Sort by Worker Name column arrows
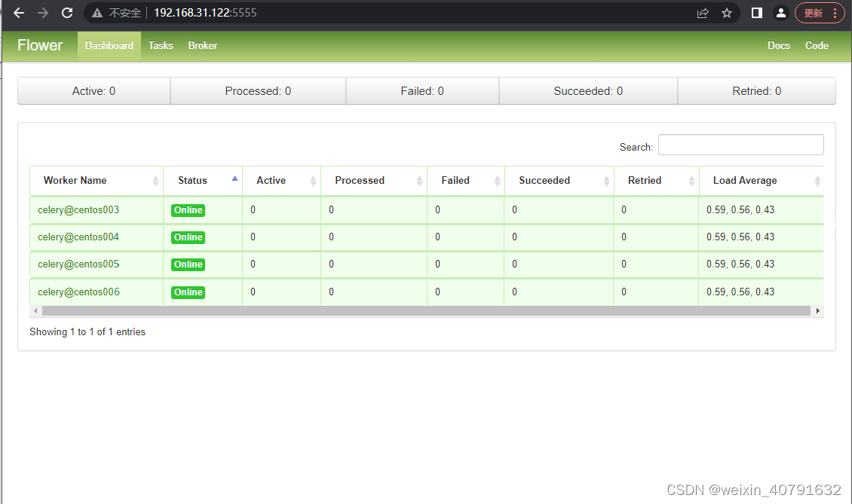852x504 pixels. click(155, 181)
